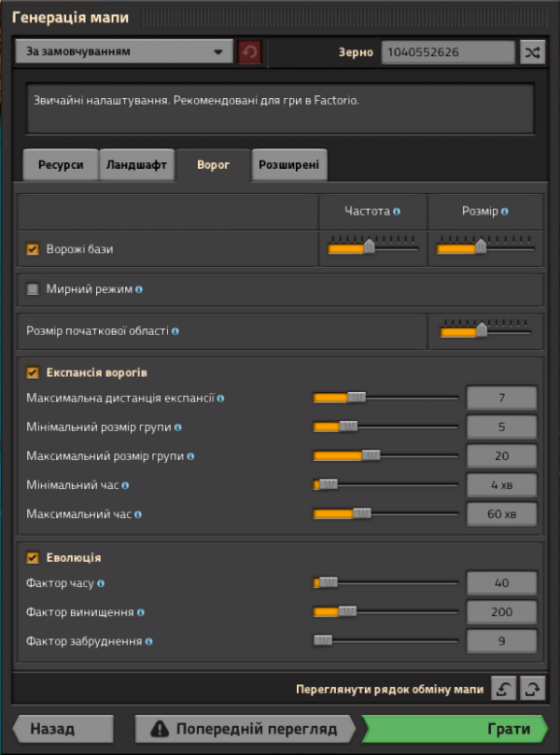The height and width of the screenshot is (755, 560).
Task: Click the Зерно seed input field
Action: 448,52
